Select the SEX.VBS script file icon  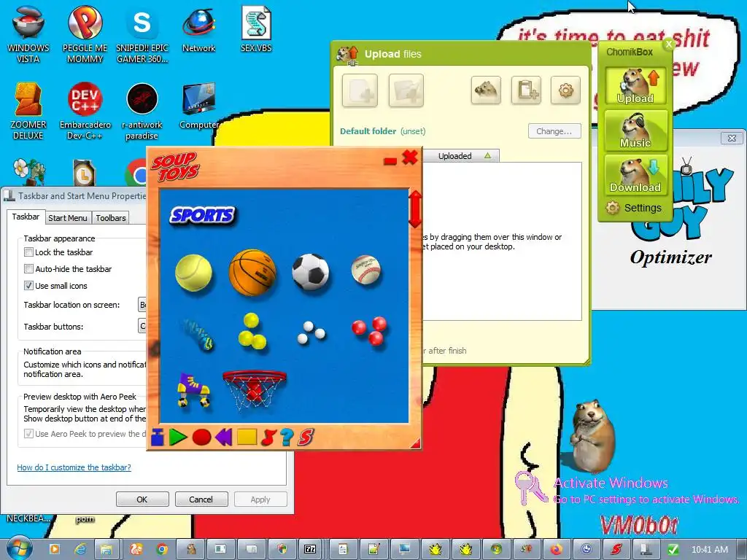(x=256, y=29)
